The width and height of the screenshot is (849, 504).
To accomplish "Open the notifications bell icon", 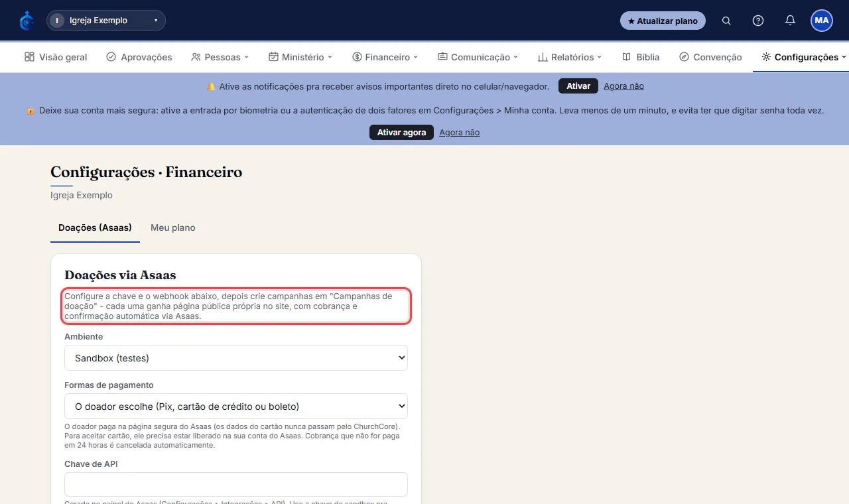I will coord(790,21).
